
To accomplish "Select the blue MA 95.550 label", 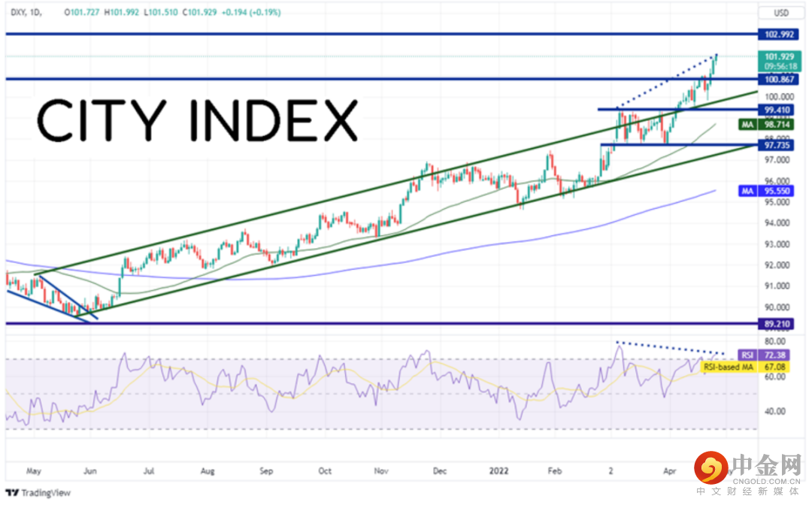I will click(x=766, y=191).
